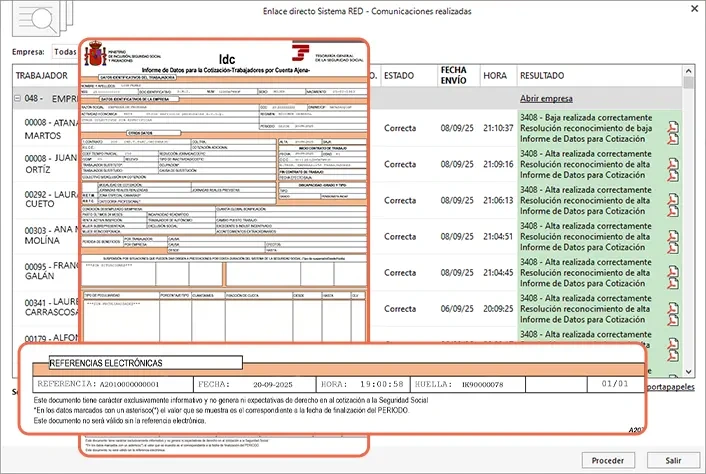Click the Abrir empresa link
This screenshot has width=706, height=474.
545,99
